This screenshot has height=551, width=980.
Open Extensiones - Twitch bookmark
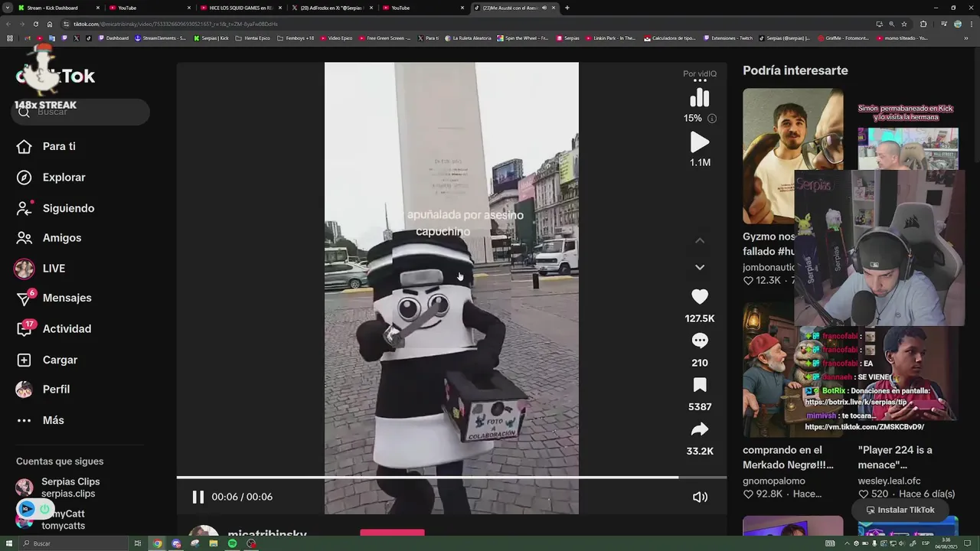coord(727,37)
